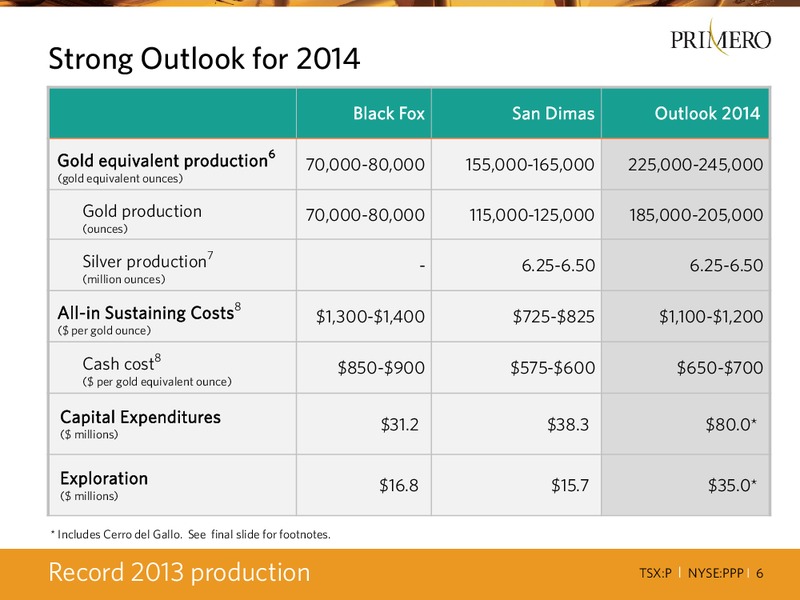Click Outlook cost $1,100-$1,200

pos(711,316)
